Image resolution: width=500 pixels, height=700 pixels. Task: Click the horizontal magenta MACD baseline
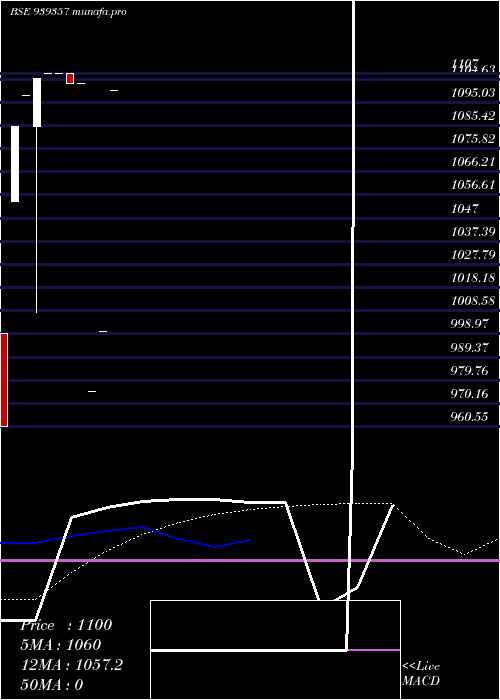pyautogui.click(x=250, y=560)
